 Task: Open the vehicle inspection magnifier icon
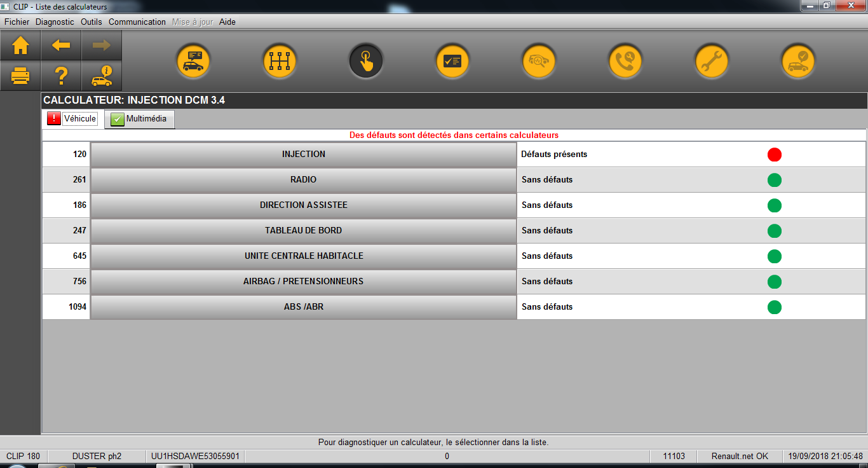click(539, 62)
